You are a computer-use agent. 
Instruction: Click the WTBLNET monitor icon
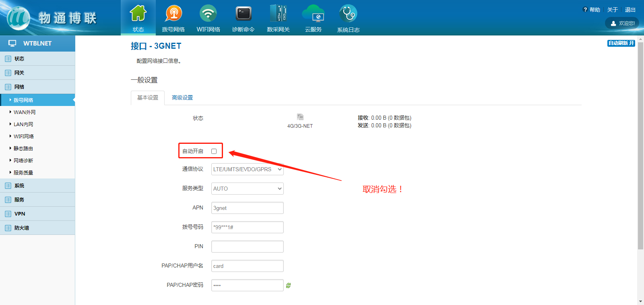12,43
